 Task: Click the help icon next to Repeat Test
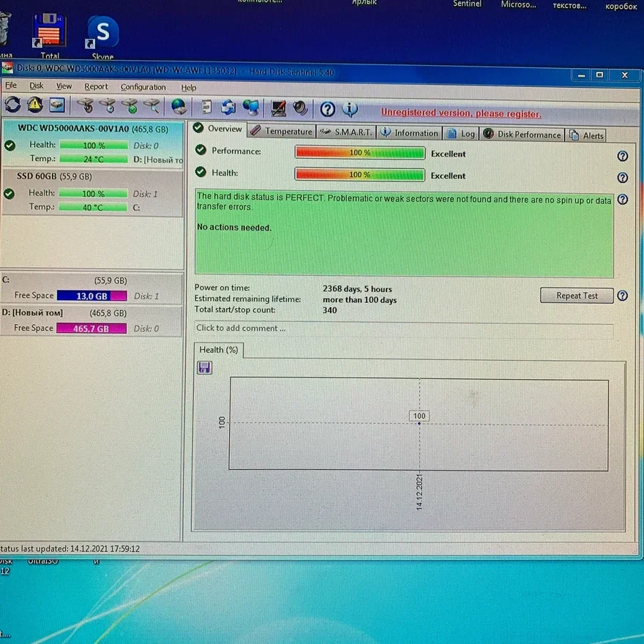(x=623, y=296)
